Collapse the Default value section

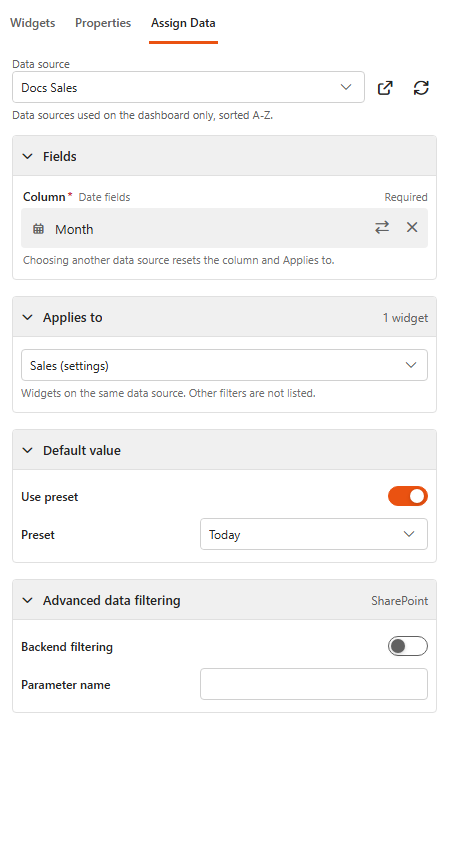28,451
